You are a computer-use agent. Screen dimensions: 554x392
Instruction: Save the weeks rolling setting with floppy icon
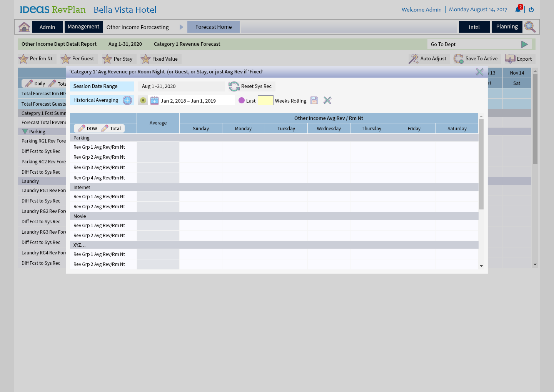(x=314, y=101)
